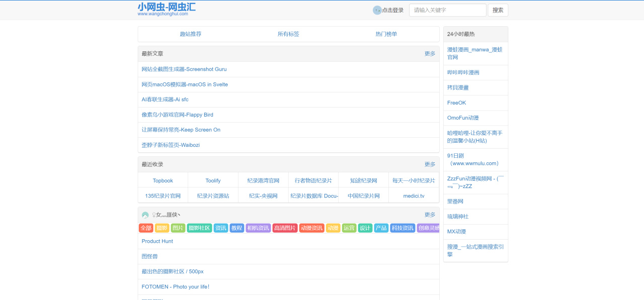
Task: Open 哈哩哈哩 H站 hot link
Action: tap(475, 137)
